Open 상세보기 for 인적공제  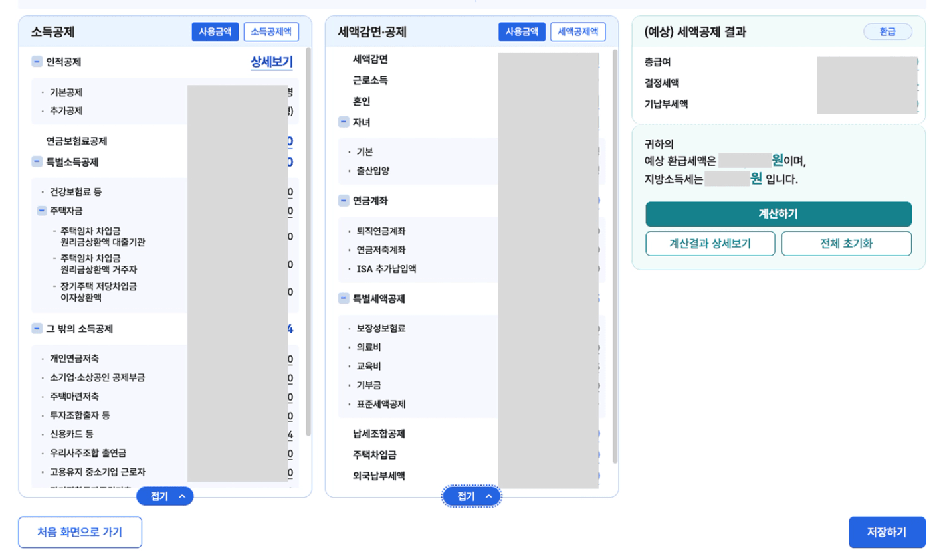(x=270, y=61)
